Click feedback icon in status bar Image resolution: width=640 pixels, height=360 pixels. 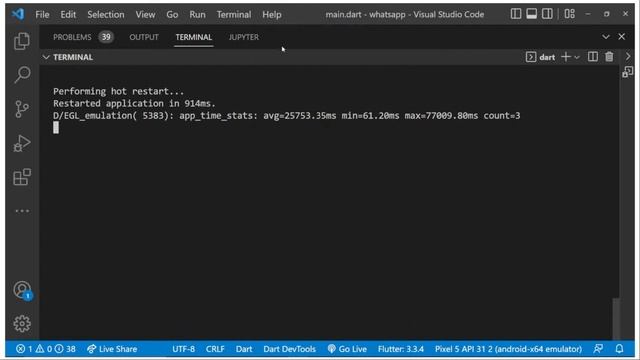(x=598, y=349)
